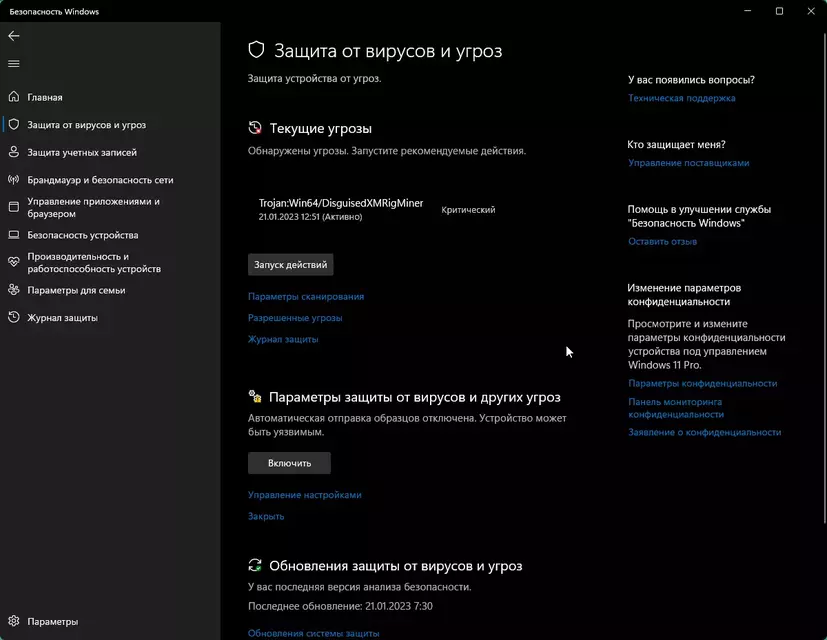Click the virus protection settings gear icon
The height and width of the screenshot is (640, 827).
pyautogui.click(x=255, y=396)
